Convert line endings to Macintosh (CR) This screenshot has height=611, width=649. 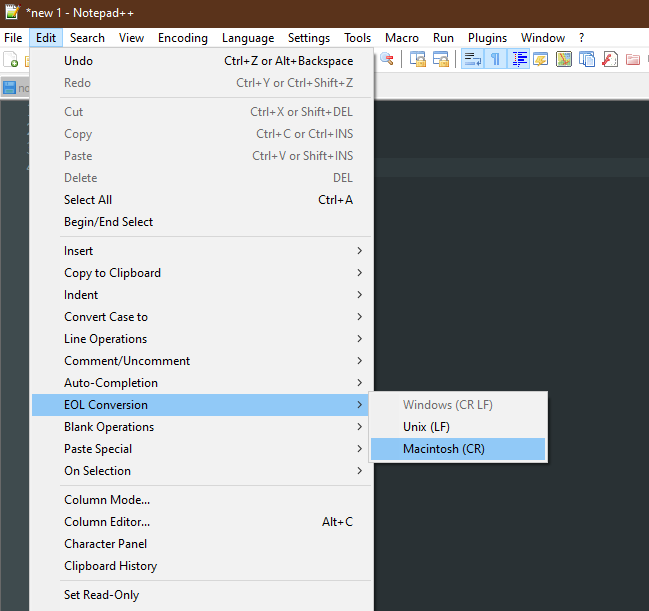pyautogui.click(x=458, y=449)
